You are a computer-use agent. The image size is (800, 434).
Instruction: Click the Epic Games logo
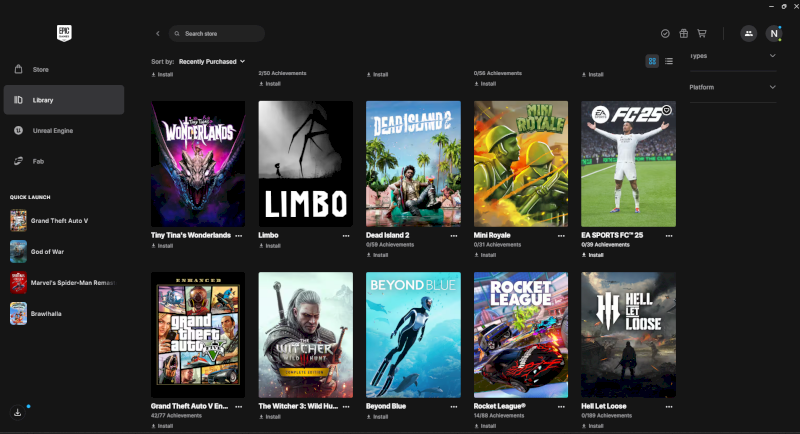pos(64,33)
